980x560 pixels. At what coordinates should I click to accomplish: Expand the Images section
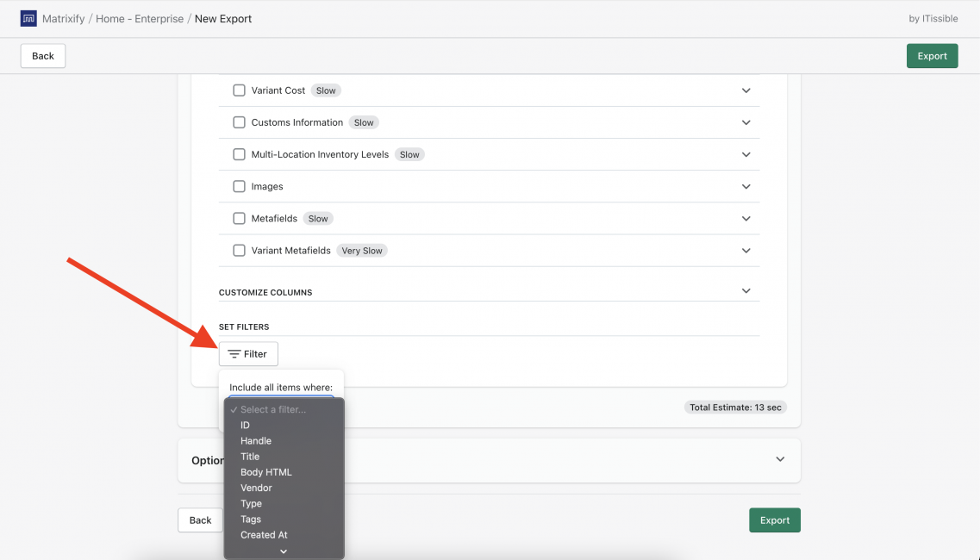click(746, 186)
